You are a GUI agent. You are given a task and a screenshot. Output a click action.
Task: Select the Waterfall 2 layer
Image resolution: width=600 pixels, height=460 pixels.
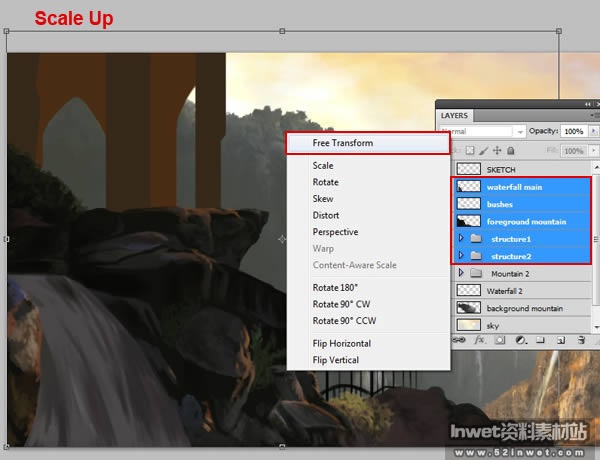tap(522, 291)
